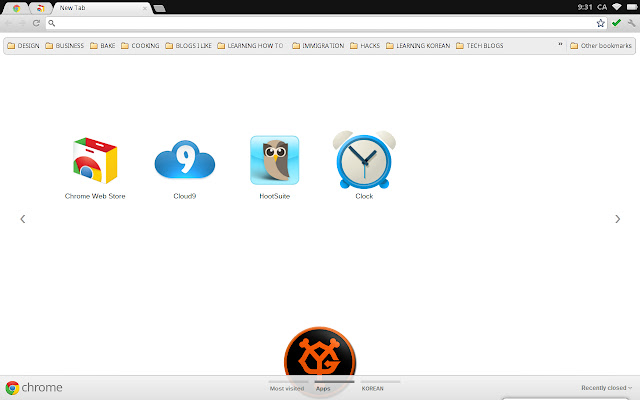The height and width of the screenshot is (400, 640).
Task: Close the New Tab tab
Action: [144, 8]
